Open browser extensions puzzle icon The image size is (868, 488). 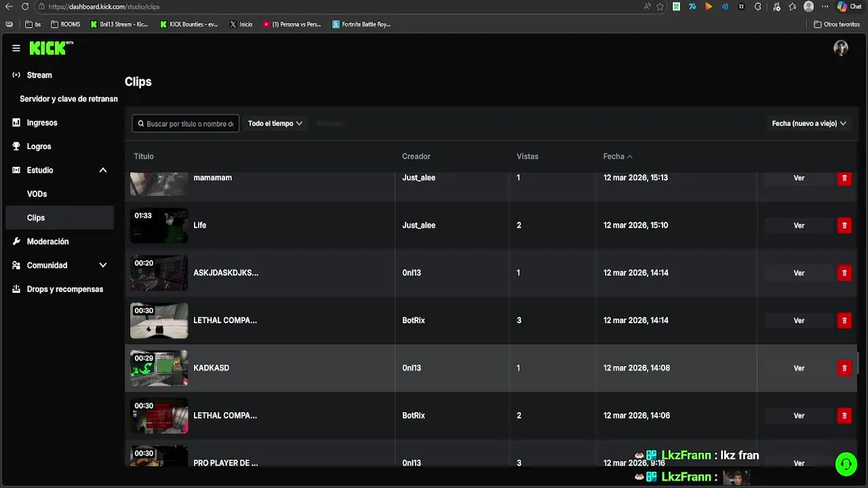coord(757,7)
